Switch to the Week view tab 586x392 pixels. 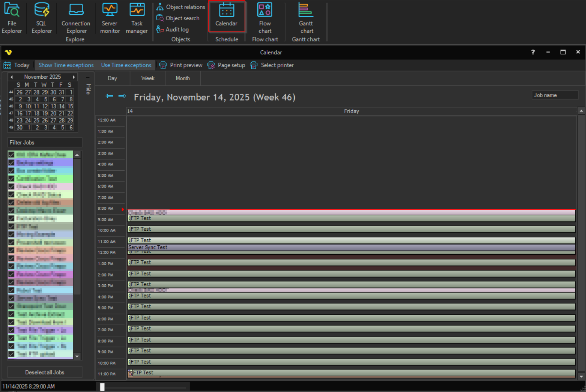(148, 78)
